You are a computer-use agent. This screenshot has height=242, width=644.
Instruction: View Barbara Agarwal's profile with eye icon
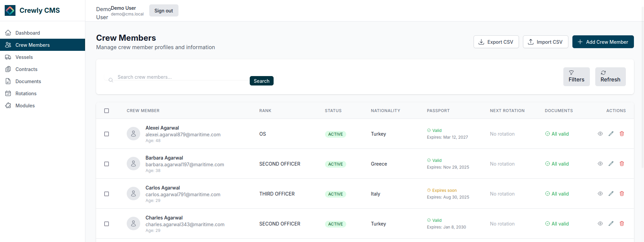(600, 164)
